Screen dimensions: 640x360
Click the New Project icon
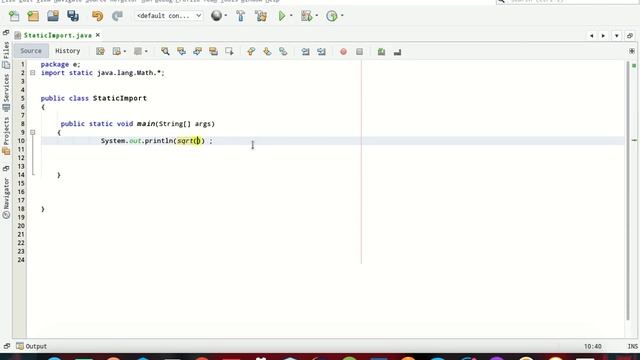33,16
